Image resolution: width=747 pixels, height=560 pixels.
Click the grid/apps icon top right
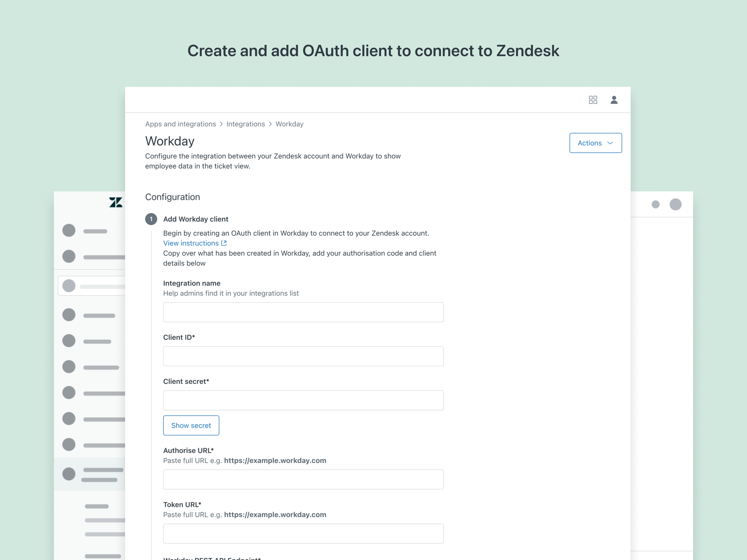[x=593, y=100]
